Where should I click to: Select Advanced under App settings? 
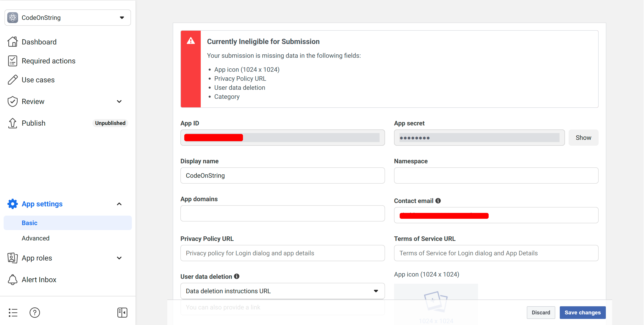(x=35, y=238)
